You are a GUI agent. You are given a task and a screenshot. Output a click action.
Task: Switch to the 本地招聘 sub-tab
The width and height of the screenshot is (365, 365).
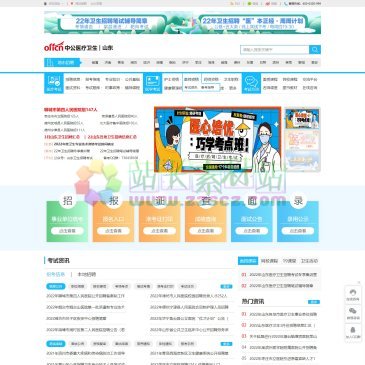(x=87, y=274)
